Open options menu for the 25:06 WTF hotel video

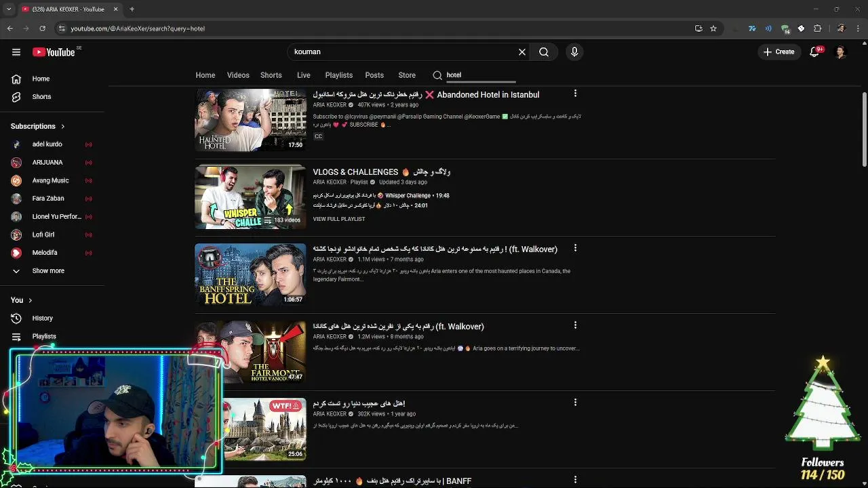tap(575, 403)
